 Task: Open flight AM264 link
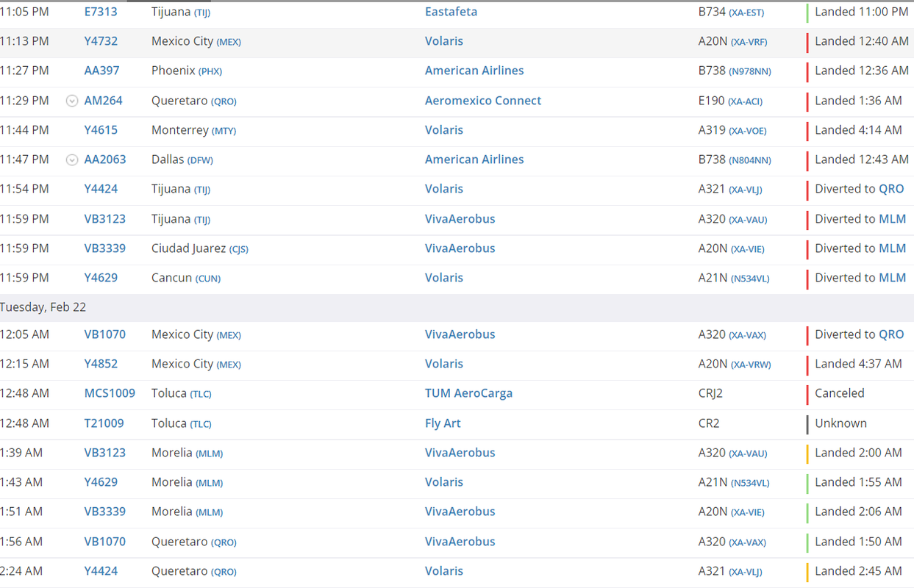103,101
